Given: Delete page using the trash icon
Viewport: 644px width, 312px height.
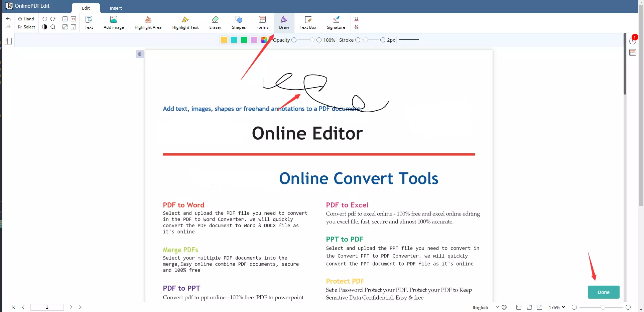Looking at the screenshot, I should pos(140,54).
